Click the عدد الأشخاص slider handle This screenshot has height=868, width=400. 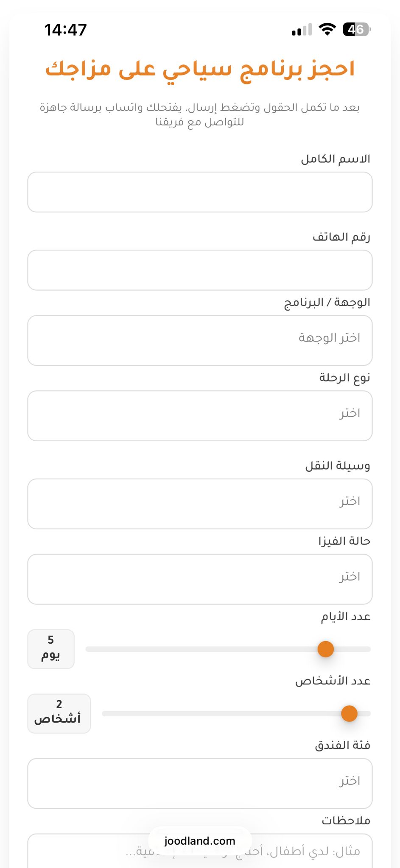coord(349,713)
